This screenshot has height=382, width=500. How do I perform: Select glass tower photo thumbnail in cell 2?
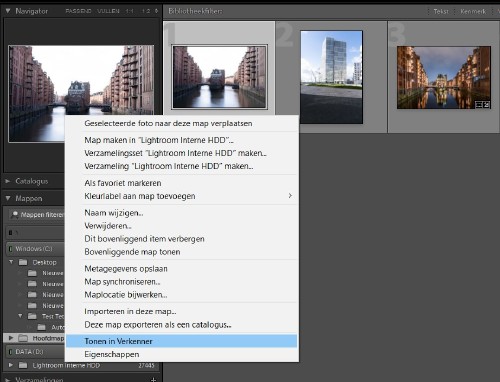331,77
